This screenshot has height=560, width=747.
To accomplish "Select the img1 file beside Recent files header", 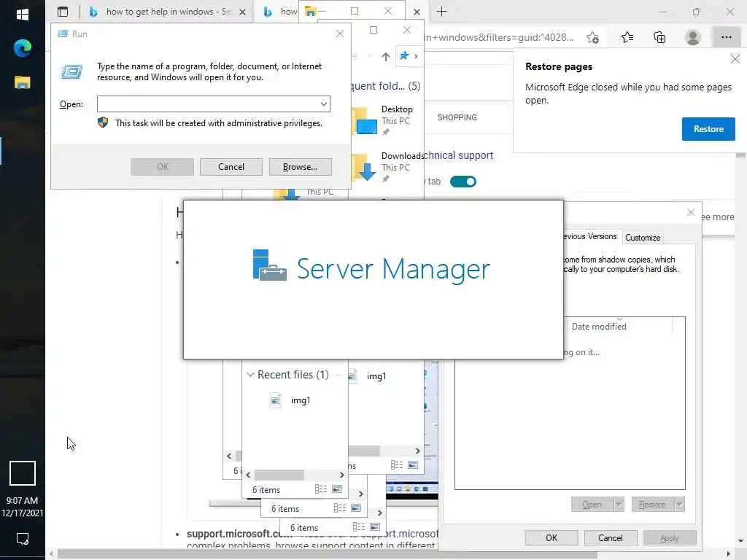I will (368, 376).
